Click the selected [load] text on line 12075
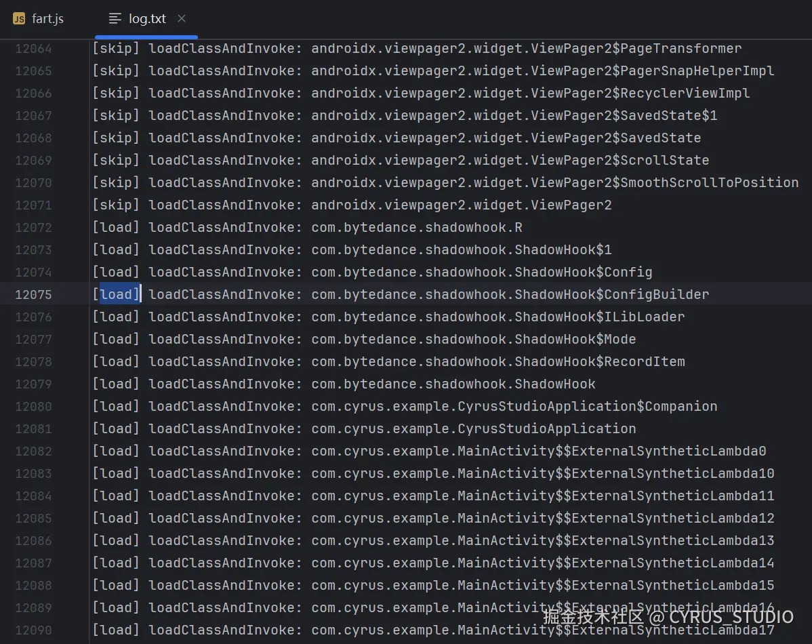The width and height of the screenshot is (812, 644). [x=118, y=294]
